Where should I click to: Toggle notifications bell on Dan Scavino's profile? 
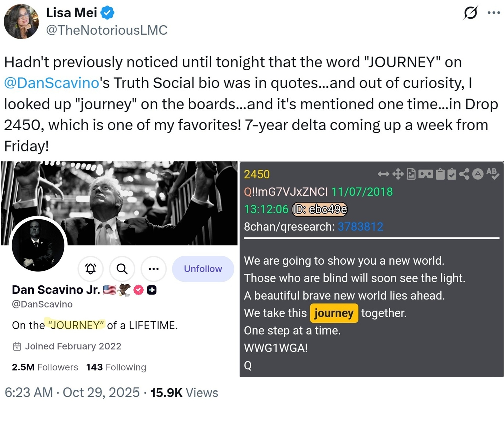click(x=91, y=269)
